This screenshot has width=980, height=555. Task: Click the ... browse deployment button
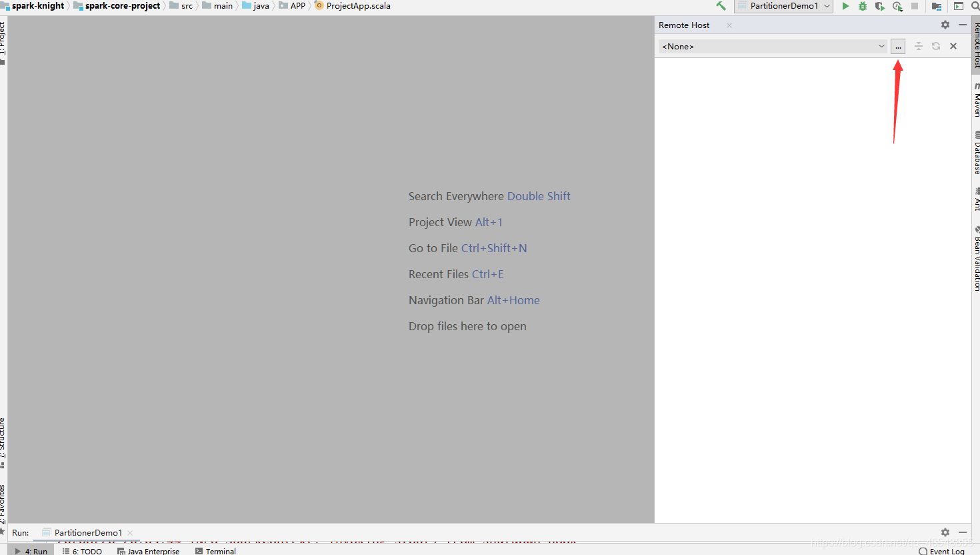click(x=898, y=47)
